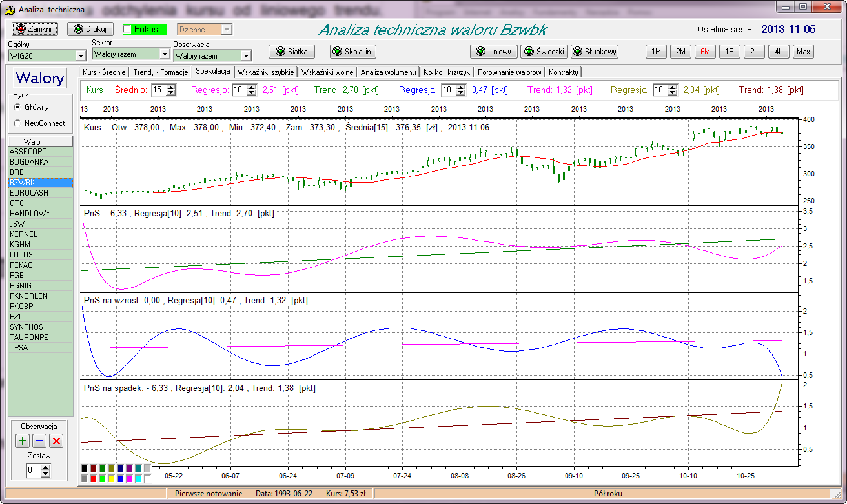
Task: Switch chart to Słupkowy bar style
Action: click(595, 52)
